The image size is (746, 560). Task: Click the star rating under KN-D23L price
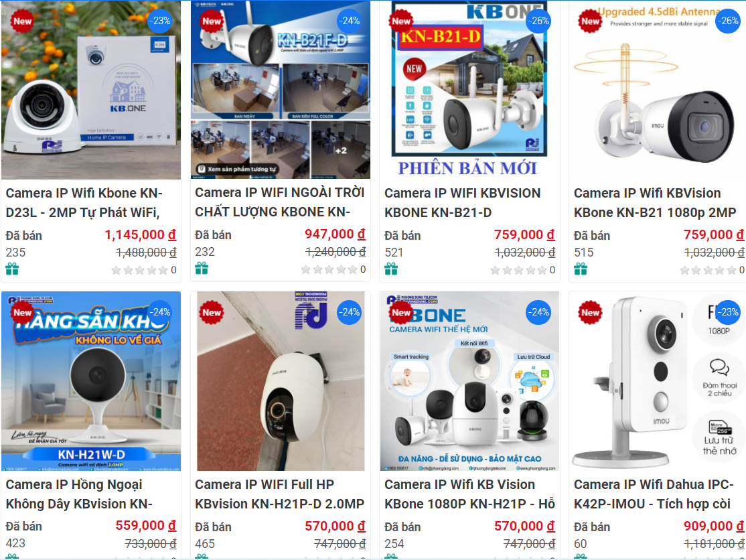140,270
